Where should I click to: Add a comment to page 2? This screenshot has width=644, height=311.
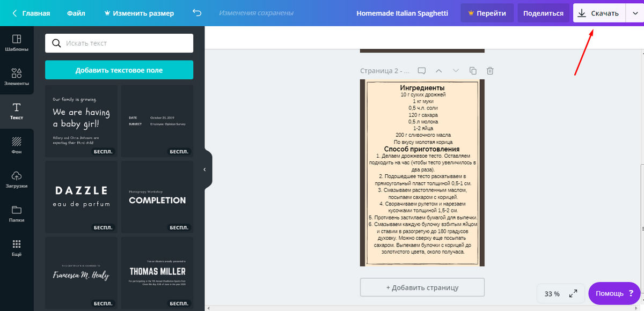422,71
